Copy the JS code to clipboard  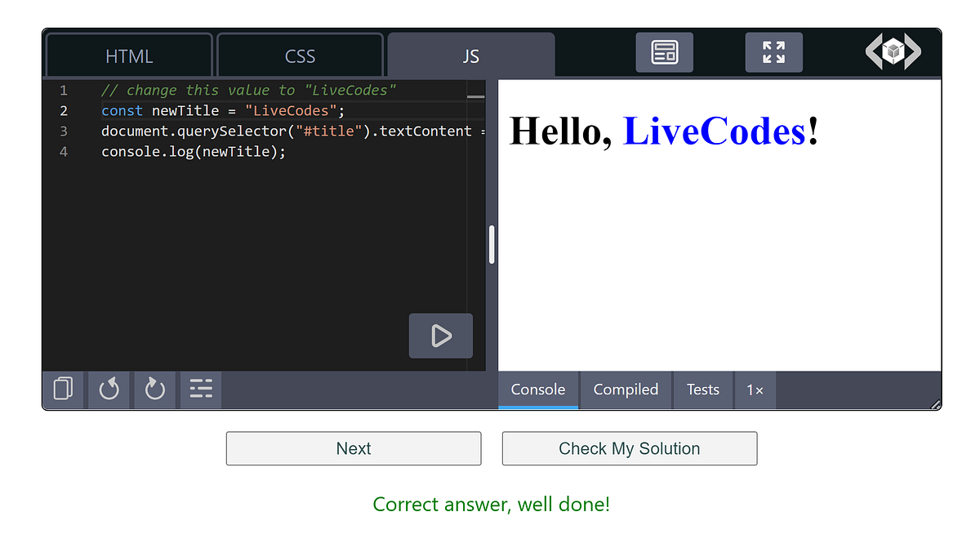(x=63, y=390)
